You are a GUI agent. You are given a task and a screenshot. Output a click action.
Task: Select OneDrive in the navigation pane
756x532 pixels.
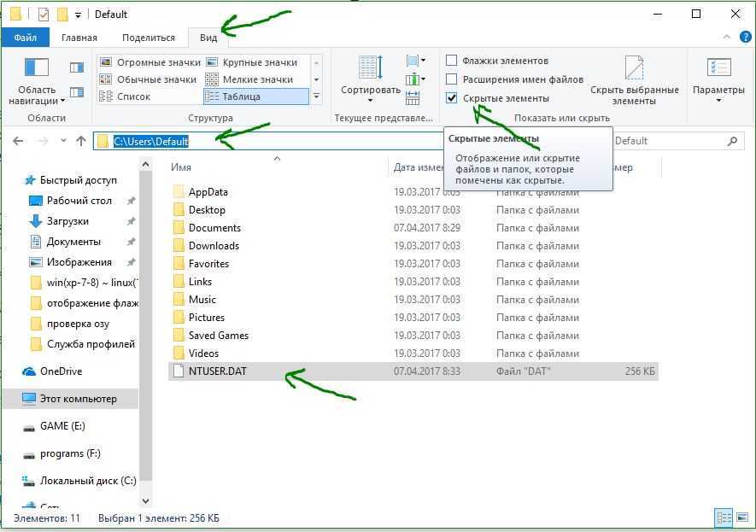[61, 371]
